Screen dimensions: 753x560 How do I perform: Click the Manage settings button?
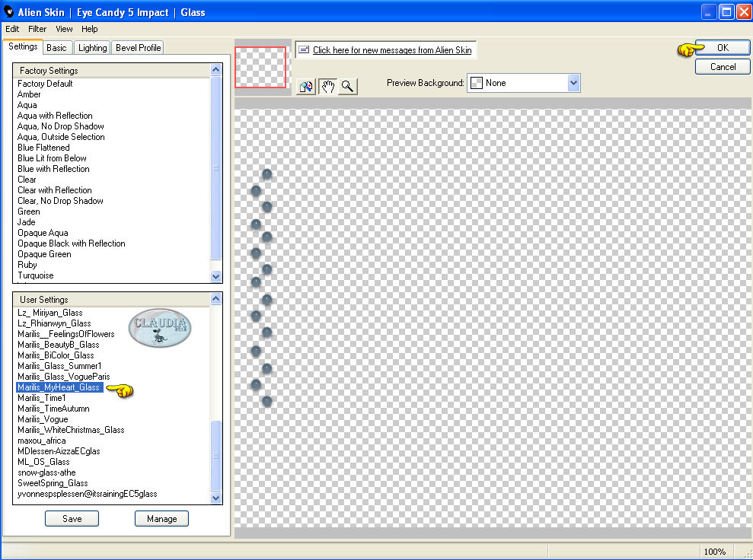click(162, 519)
